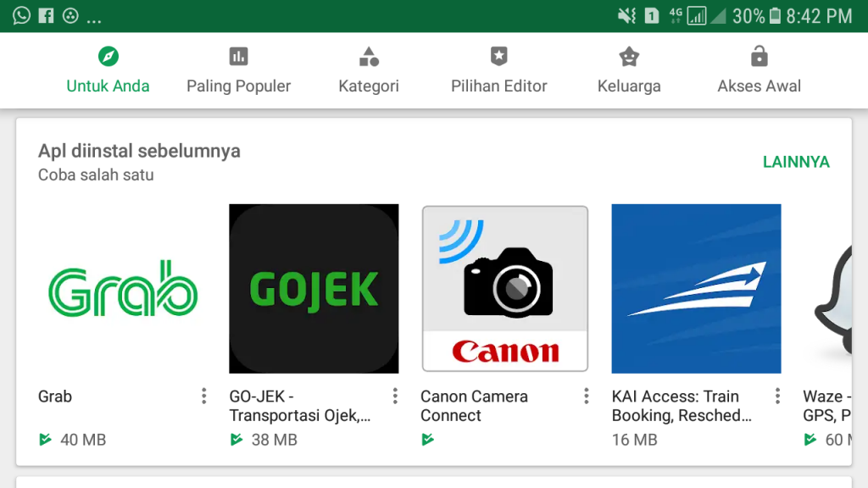Tap the round face notification icon
Image resolution: width=868 pixels, height=488 pixels.
tap(70, 15)
